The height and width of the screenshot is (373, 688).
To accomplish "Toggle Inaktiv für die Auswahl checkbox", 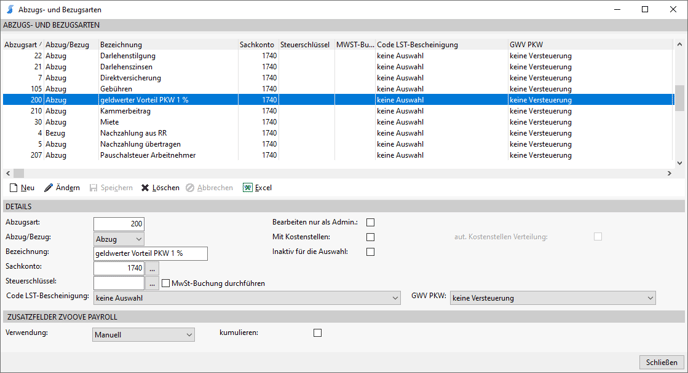I will click(370, 252).
